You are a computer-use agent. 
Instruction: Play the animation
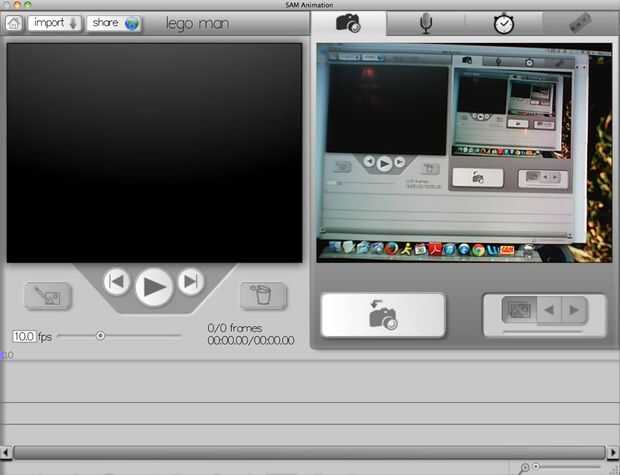coord(154,287)
